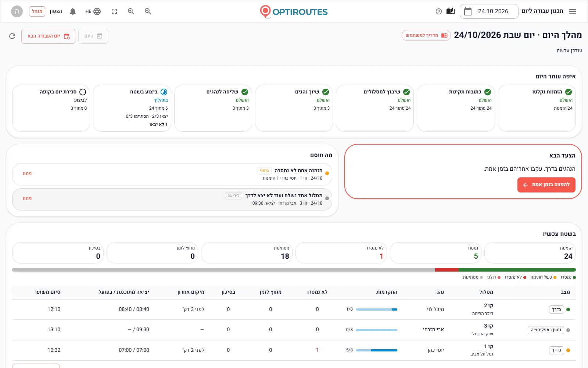Click the מסלול column header

click(486, 292)
